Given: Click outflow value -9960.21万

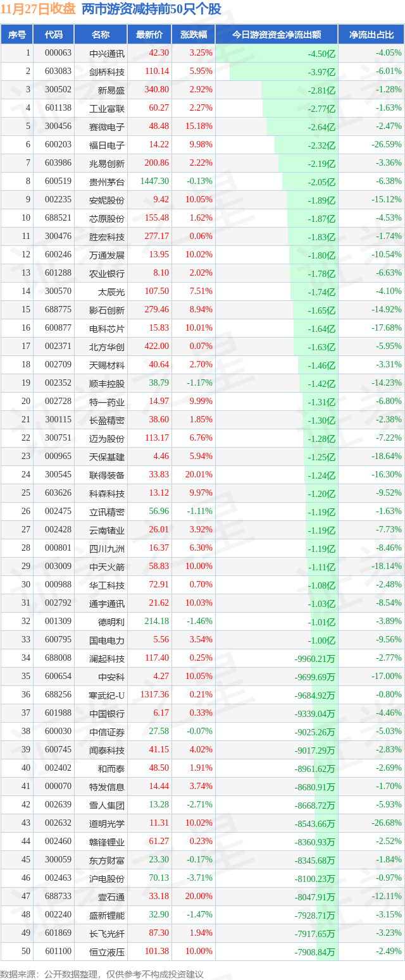Looking at the screenshot, I should [x=315, y=658].
